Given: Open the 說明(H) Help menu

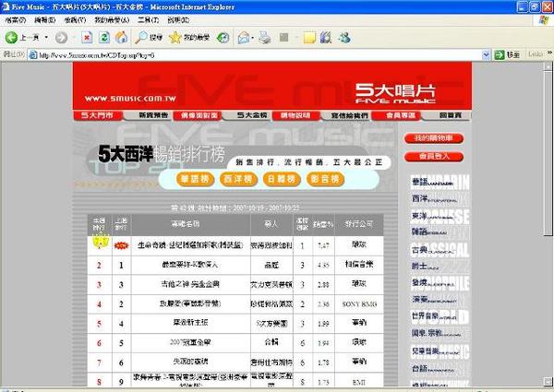Looking at the screenshot, I should point(178,20).
